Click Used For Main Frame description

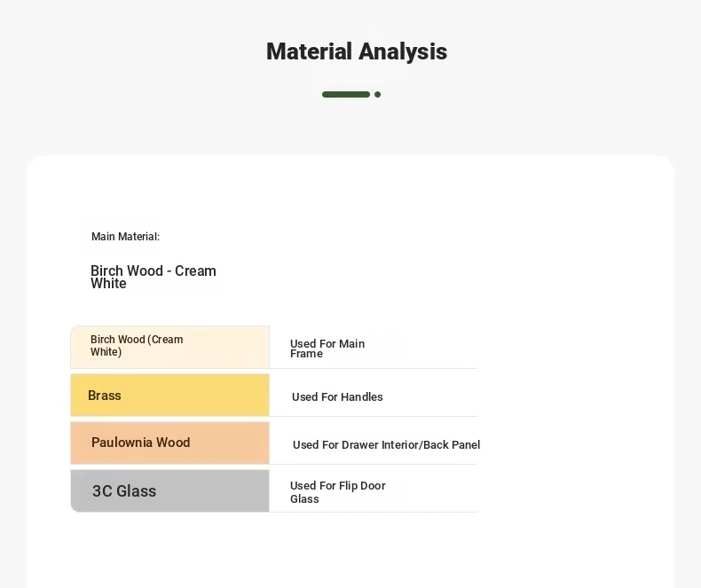click(x=327, y=349)
